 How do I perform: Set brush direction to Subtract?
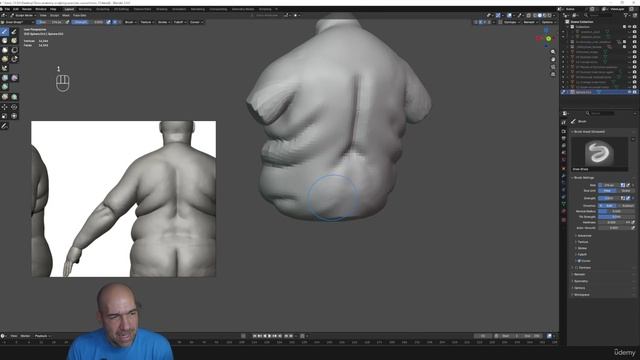click(x=628, y=206)
